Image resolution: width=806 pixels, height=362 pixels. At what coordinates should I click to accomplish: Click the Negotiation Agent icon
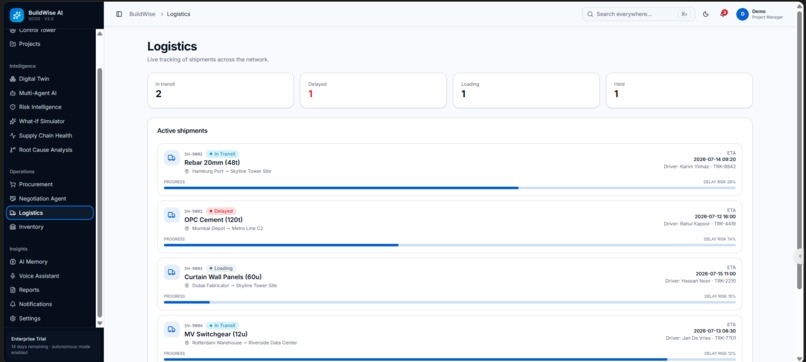pyautogui.click(x=13, y=198)
